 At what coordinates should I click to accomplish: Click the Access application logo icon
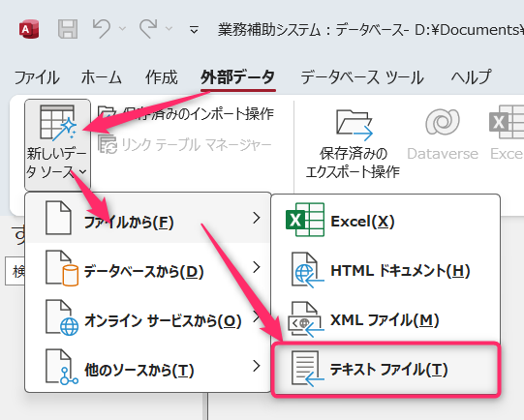click(x=29, y=29)
